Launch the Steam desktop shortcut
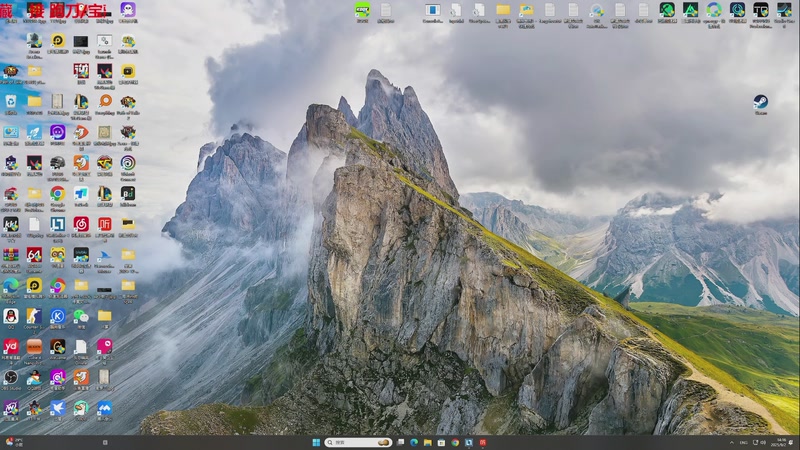Screen dimensions: 800x450 click(761, 102)
